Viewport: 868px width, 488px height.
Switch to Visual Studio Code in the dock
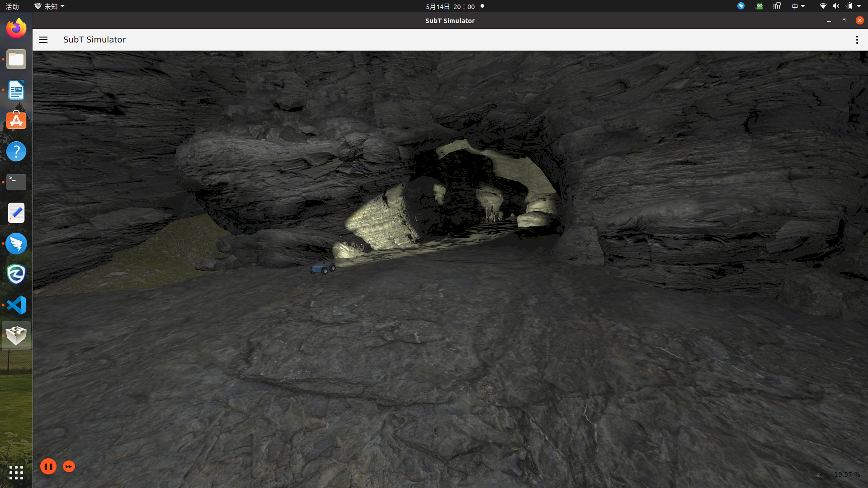(16, 305)
